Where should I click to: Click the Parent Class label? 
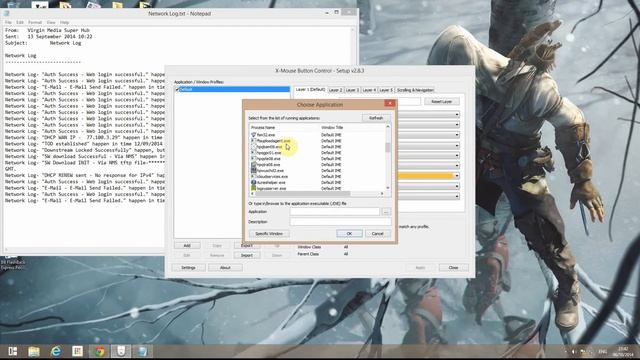coord(308,254)
